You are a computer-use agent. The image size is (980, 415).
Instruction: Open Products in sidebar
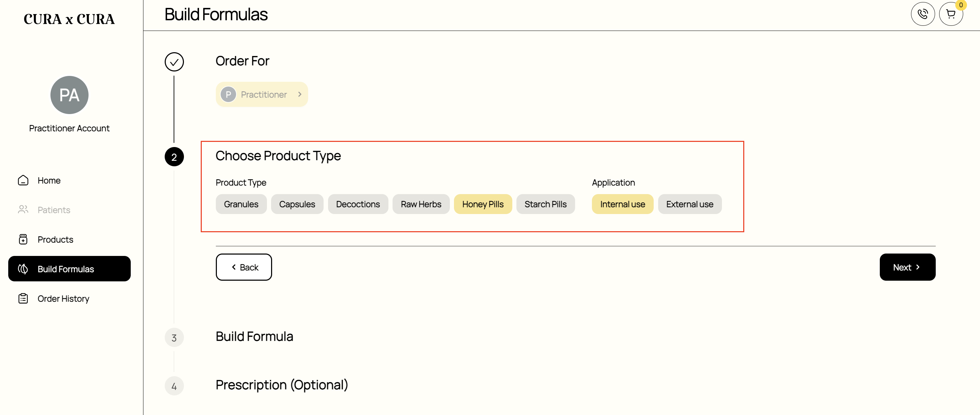point(69,239)
